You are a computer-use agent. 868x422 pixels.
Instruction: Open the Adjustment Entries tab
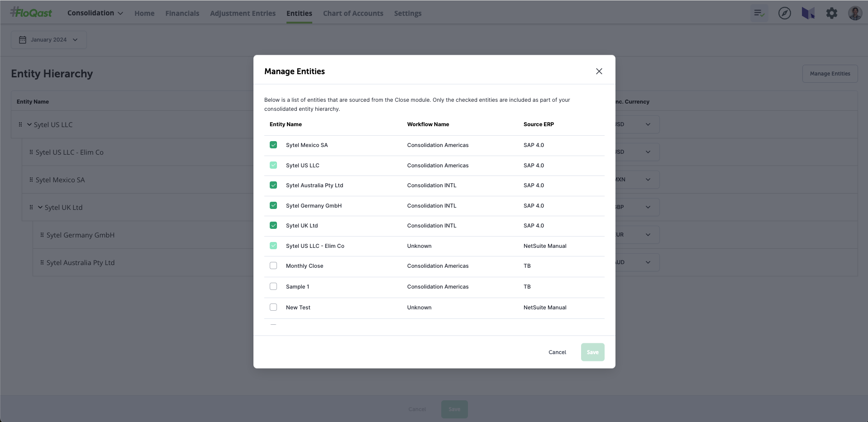point(243,14)
